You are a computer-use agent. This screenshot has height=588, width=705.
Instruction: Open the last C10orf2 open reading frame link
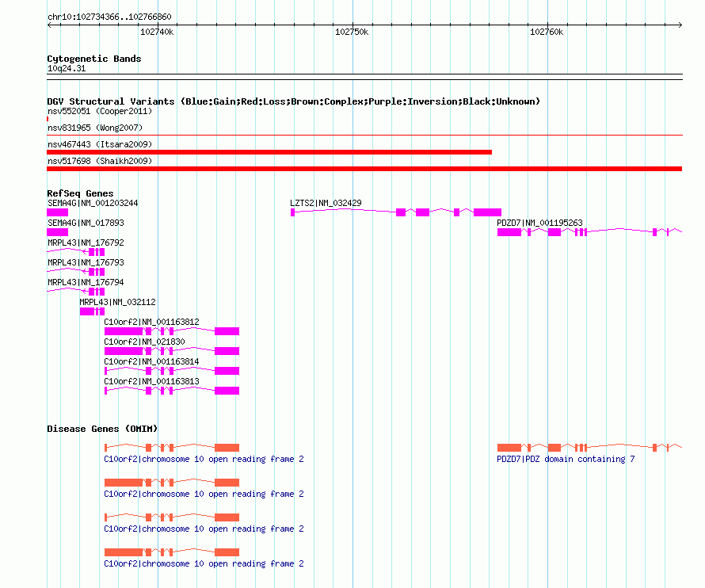[x=204, y=563]
